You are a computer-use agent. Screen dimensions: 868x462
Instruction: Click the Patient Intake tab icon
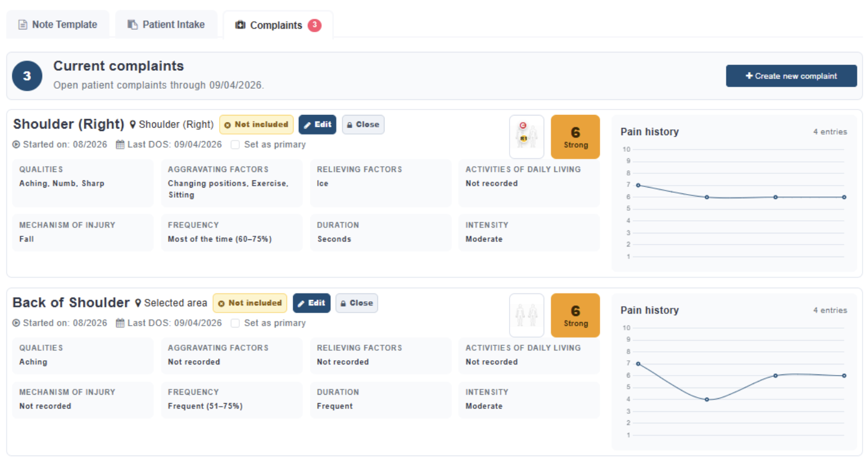[x=133, y=25]
